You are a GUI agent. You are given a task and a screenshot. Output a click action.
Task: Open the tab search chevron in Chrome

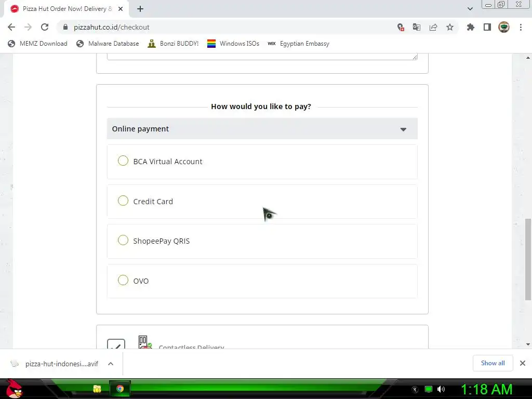point(470,9)
